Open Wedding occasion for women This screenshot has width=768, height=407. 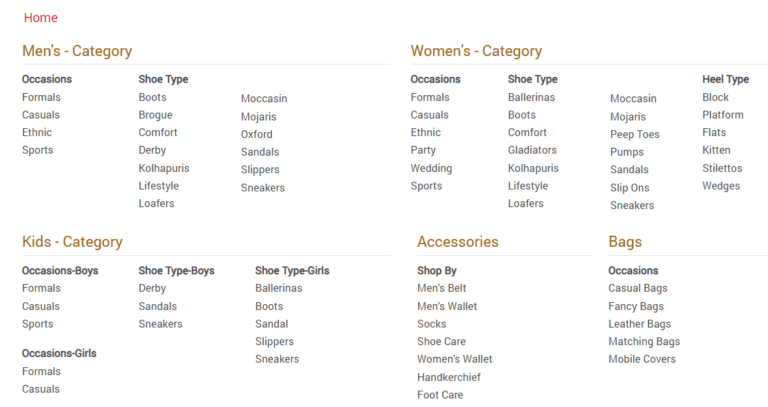431,168
